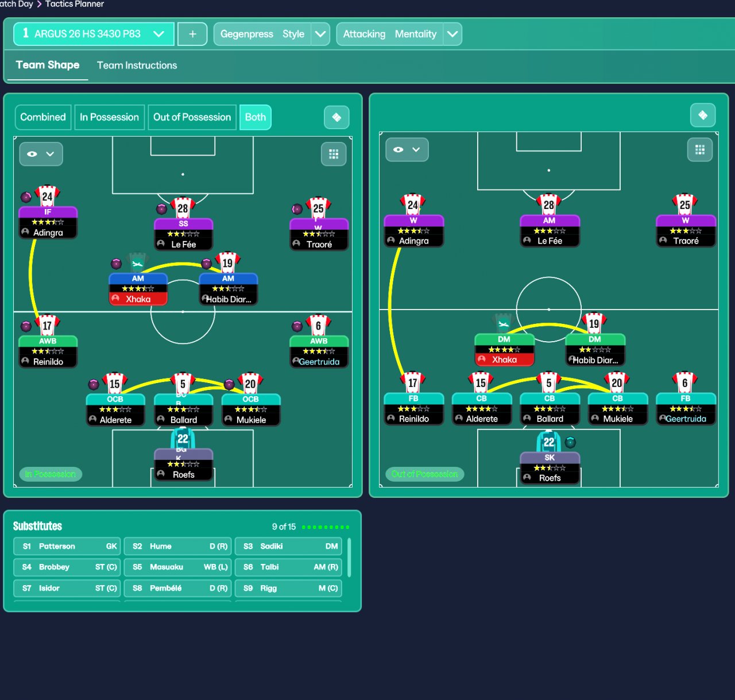Click the substitutes list scrollbar
The image size is (735, 700).
(349, 557)
